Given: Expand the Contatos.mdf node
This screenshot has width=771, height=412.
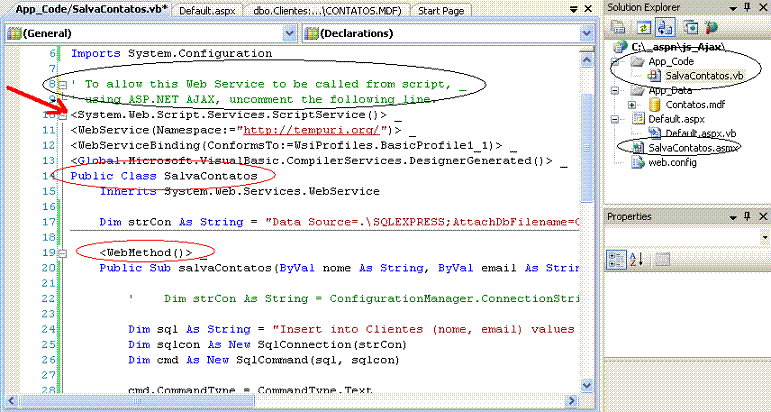Looking at the screenshot, I should click(632, 105).
